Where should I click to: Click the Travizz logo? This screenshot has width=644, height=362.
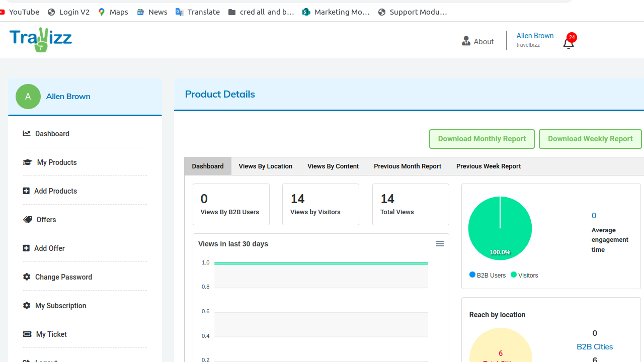[41, 40]
